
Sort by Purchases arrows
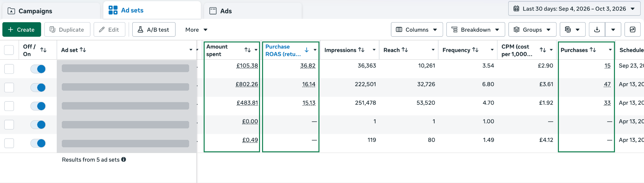593,50
